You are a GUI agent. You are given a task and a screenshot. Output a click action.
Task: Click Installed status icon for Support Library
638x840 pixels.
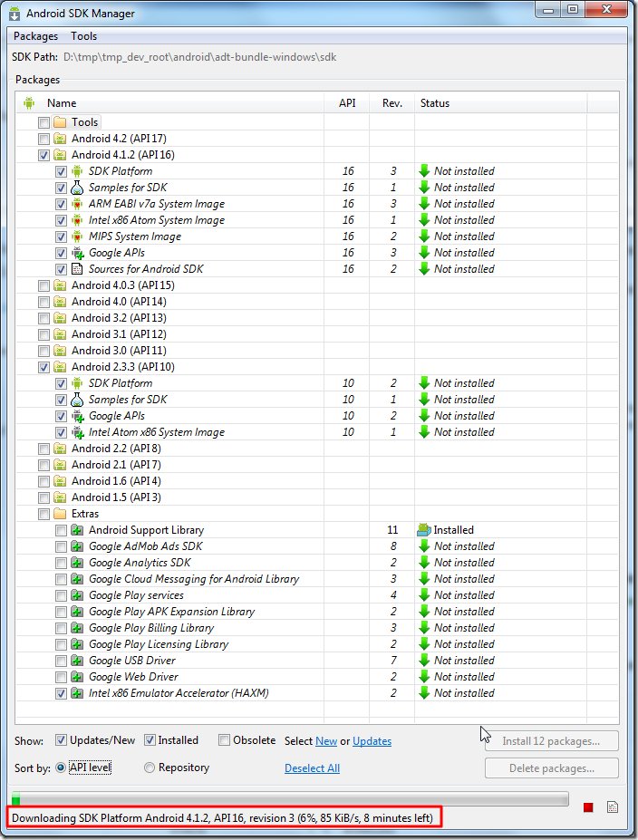424,530
